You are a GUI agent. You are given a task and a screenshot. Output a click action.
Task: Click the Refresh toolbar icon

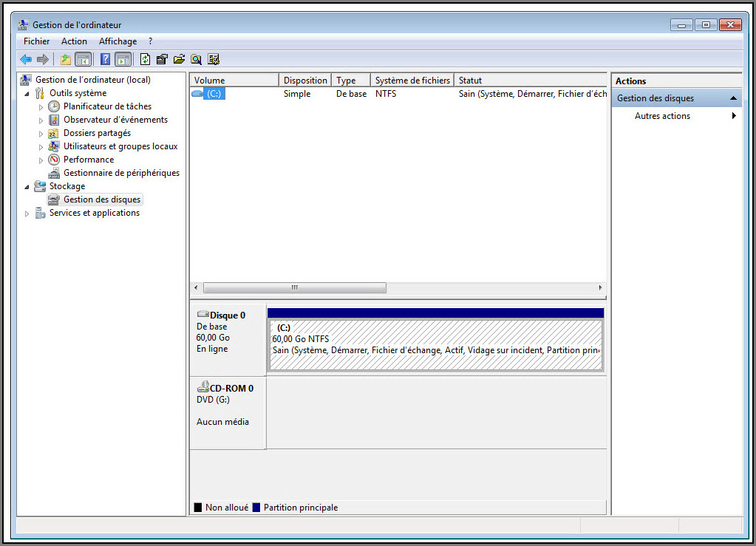point(145,60)
